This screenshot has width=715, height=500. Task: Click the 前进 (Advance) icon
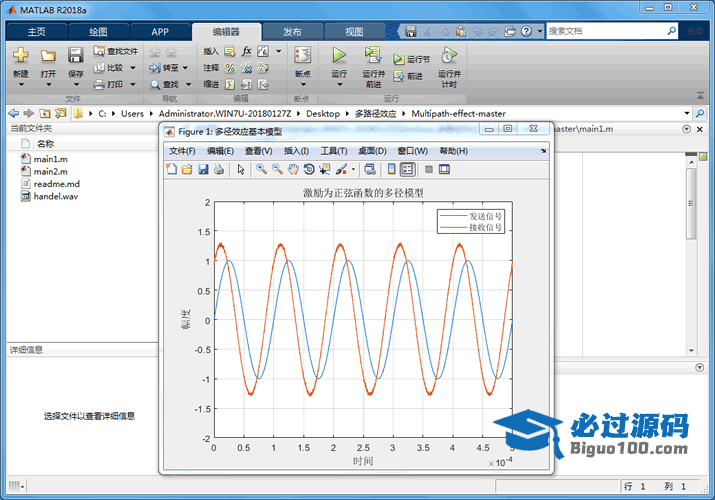click(399, 76)
